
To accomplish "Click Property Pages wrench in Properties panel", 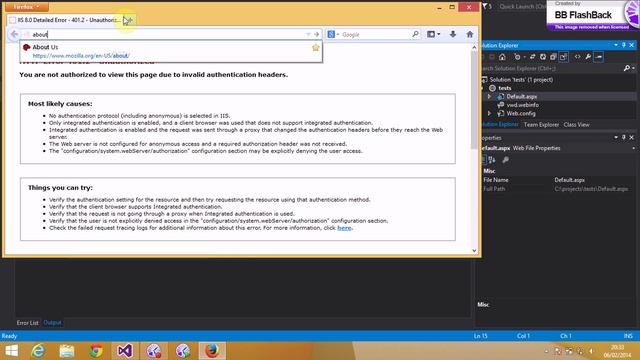I will click(505, 160).
